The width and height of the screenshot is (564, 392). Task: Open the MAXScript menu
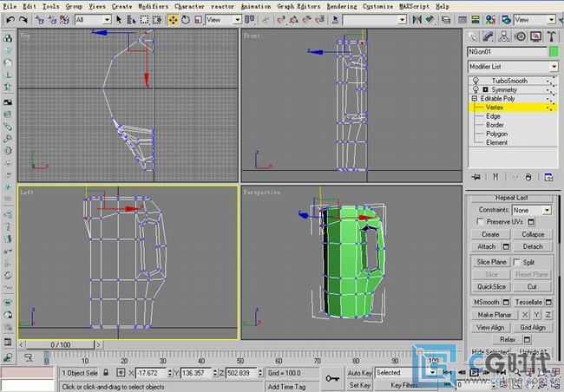coord(414,6)
